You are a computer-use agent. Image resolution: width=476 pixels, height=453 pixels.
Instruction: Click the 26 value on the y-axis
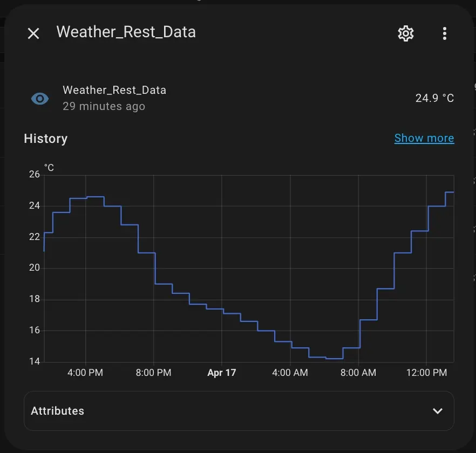[35, 175]
